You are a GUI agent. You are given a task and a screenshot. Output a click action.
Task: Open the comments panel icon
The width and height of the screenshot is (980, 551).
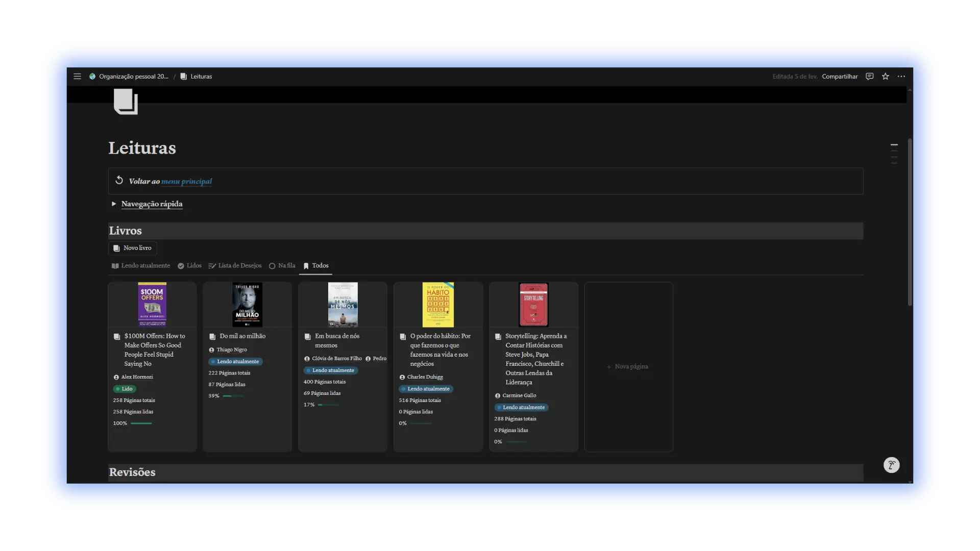(870, 77)
